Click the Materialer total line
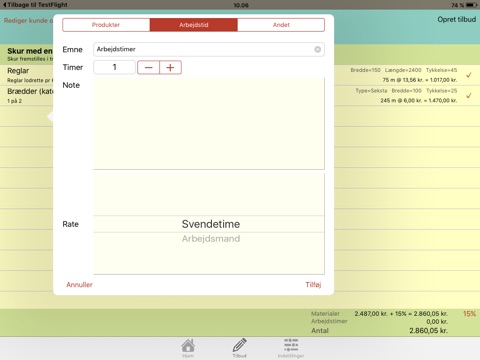The image size is (480, 360). [379, 314]
